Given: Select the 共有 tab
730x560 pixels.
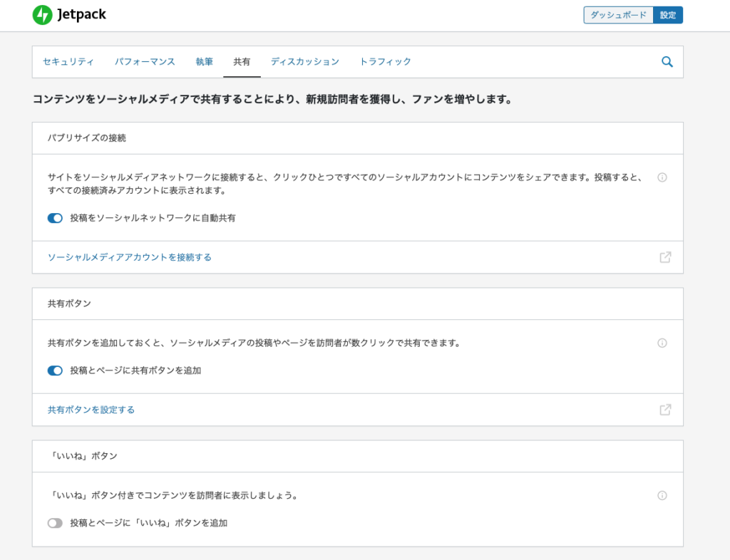Looking at the screenshot, I should click(242, 62).
